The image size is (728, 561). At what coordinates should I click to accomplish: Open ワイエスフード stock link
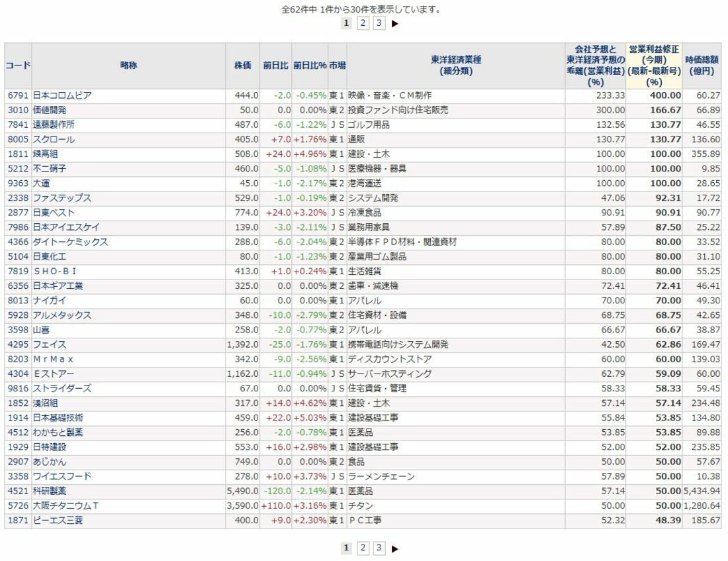pyautogui.click(x=62, y=476)
